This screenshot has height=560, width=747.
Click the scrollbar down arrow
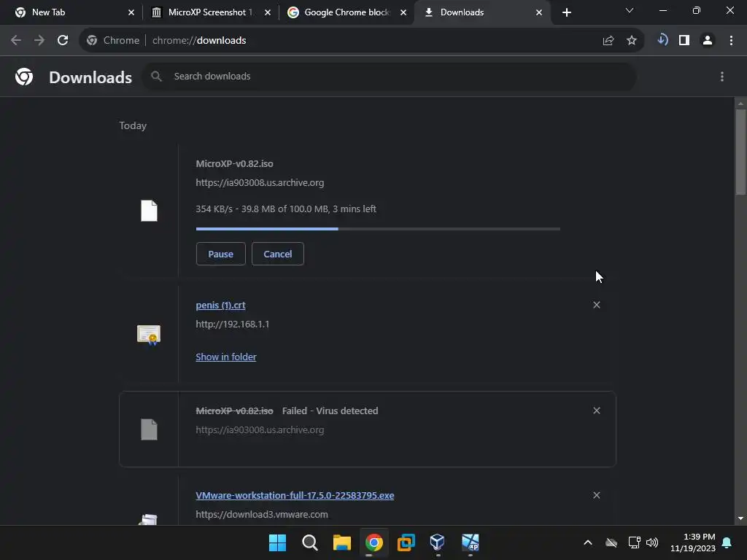point(740,518)
